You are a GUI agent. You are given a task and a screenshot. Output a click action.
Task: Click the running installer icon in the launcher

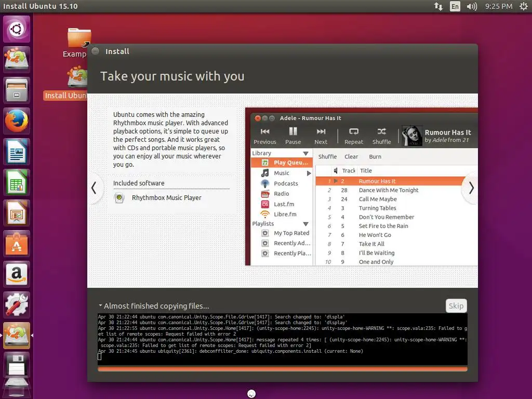(x=16, y=335)
